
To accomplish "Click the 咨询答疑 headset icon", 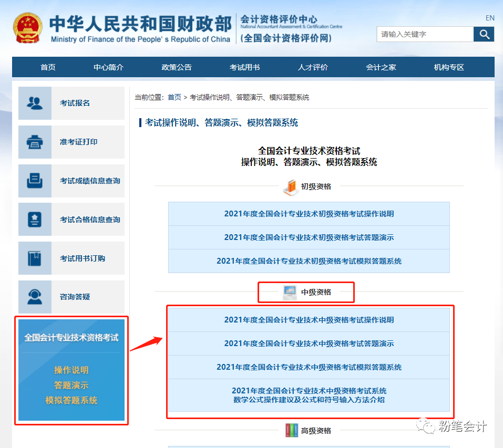I will [35, 297].
